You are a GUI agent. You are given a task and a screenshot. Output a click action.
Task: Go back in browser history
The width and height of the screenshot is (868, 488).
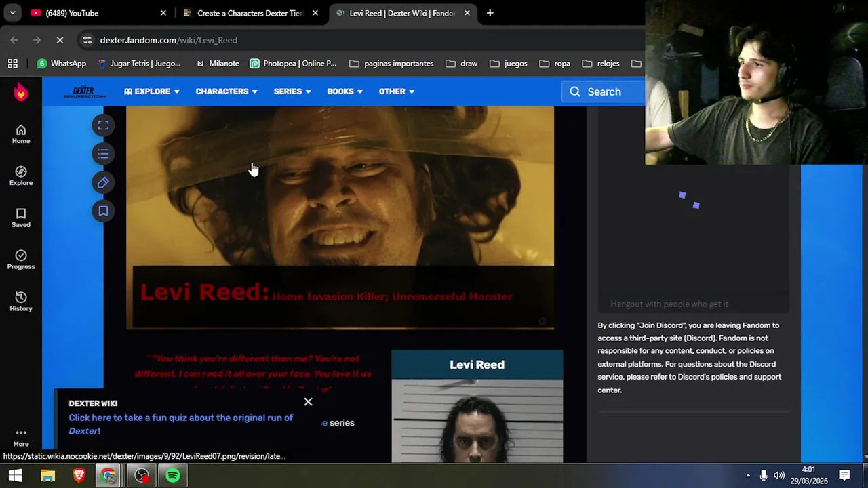[x=14, y=40]
